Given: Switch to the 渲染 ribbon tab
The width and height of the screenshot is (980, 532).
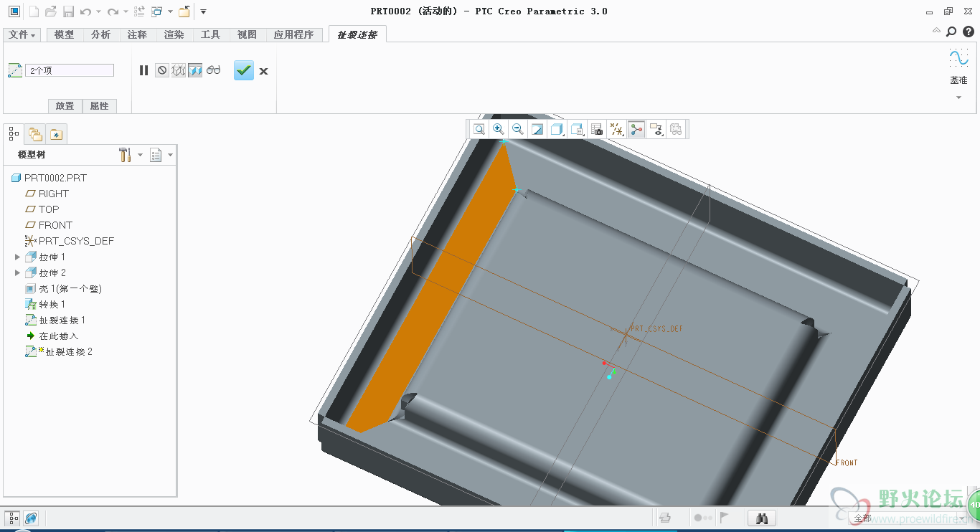Looking at the screenshot, I should pos(174,34).
